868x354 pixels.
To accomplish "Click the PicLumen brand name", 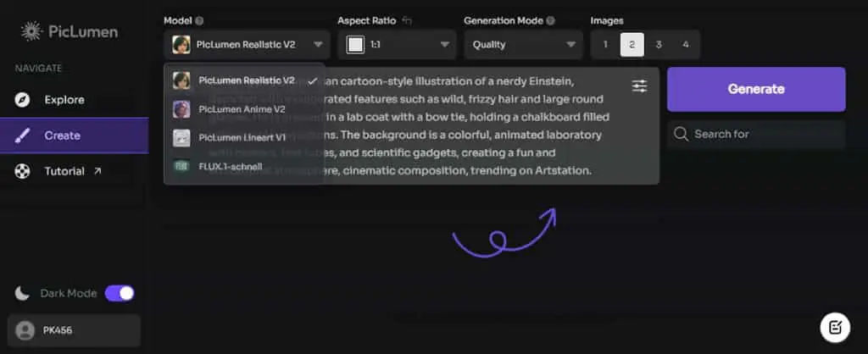I will click(83, 32).
